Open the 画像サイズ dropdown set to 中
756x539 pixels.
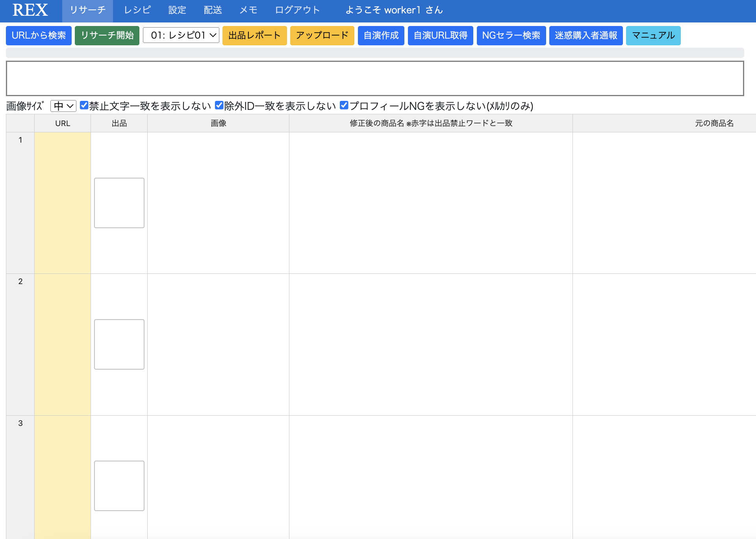pos(63,106)
